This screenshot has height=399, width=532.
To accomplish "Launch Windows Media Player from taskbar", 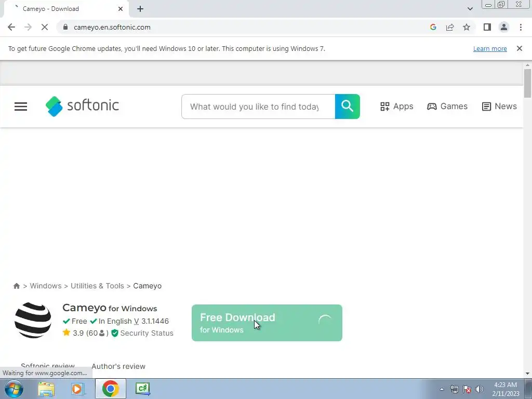I will (x=77, y=389).
